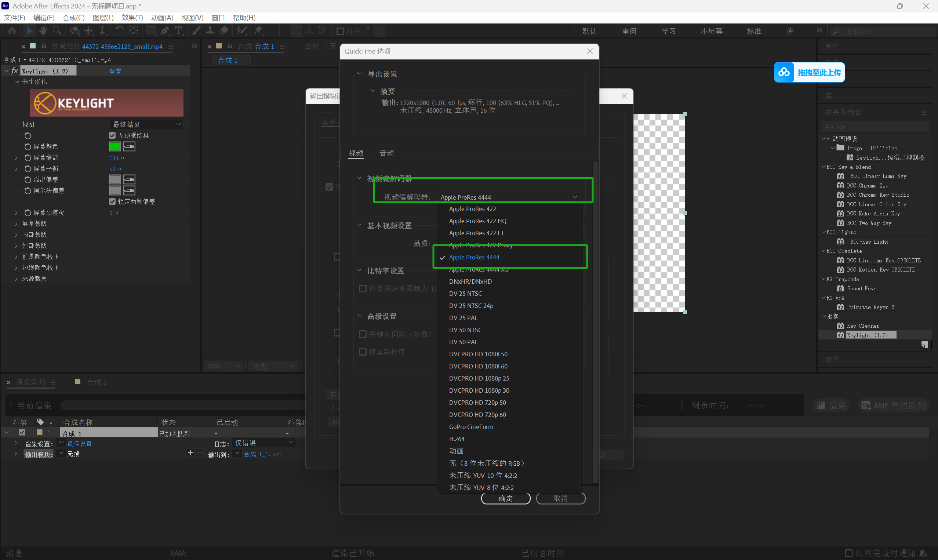Enable 关键帧间隔 checkbox

(363, 334)
